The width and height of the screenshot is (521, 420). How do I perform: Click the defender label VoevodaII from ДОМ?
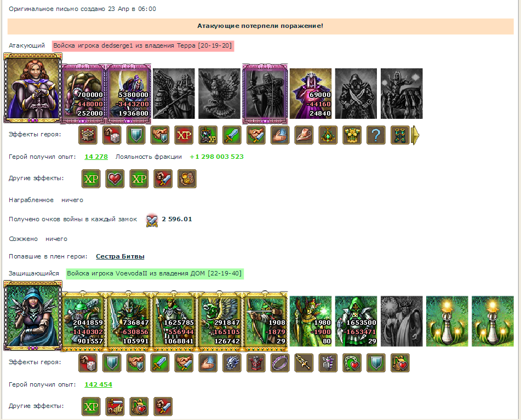[x=154, y=274]
